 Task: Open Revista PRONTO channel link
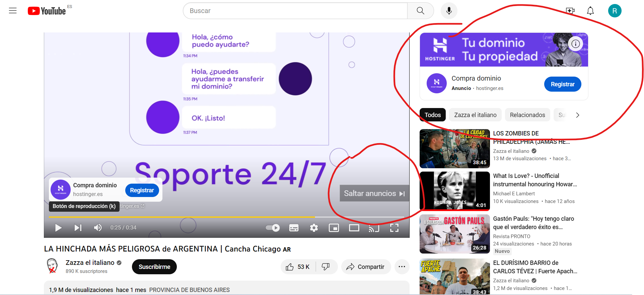(x=511, y=236)
